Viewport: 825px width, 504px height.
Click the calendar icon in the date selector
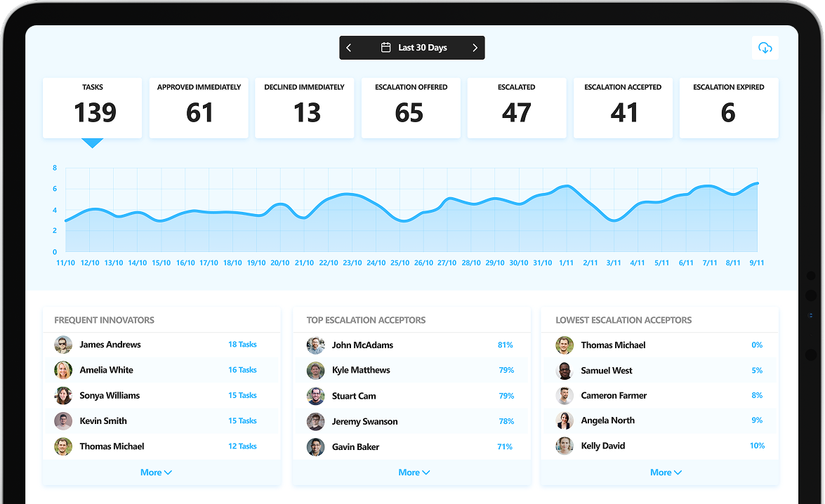click(x=385, y=47)
